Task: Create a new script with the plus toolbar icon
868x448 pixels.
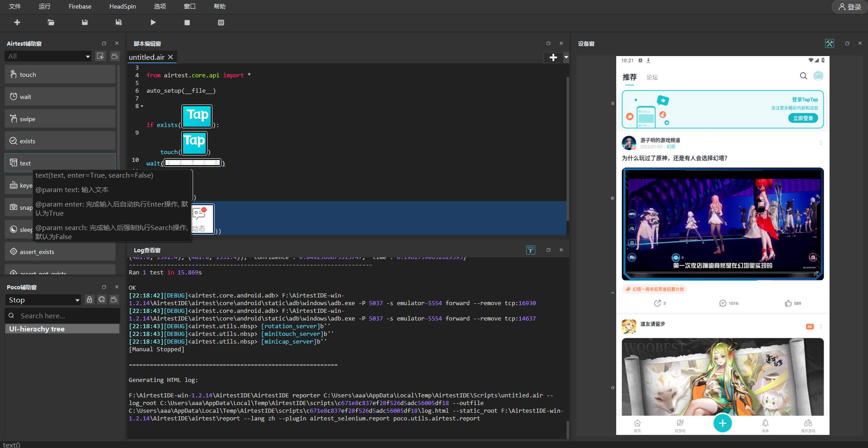Action: pyautogui.click(x=17, y=22)
